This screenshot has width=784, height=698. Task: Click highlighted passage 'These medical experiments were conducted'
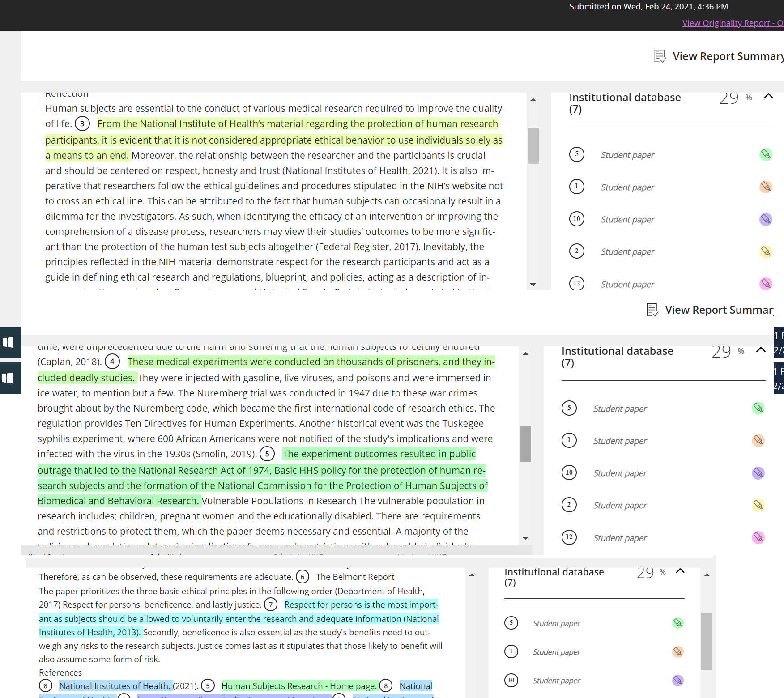tap(266, 370)
